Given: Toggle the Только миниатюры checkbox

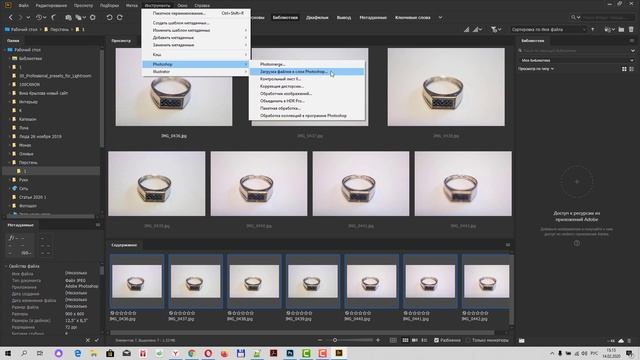Looking at the screenshot, I should [468, 340].
